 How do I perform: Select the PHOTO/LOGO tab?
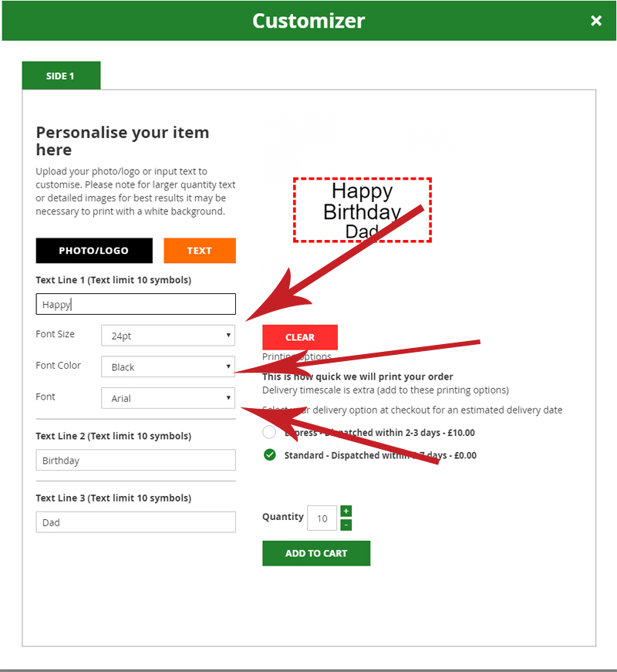pyautogui.click(x=94, y=251)
